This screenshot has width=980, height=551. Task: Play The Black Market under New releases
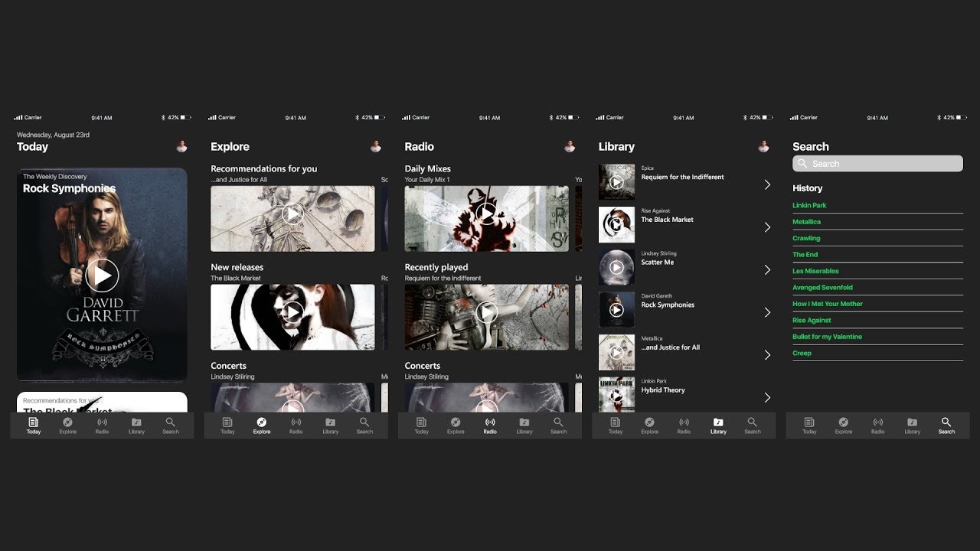[x=292, y=311]
